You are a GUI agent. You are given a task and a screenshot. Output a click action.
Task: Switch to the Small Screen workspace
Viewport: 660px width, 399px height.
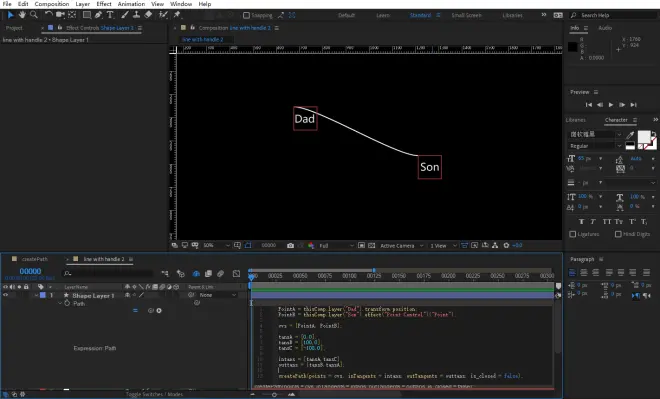coord(466,15)
